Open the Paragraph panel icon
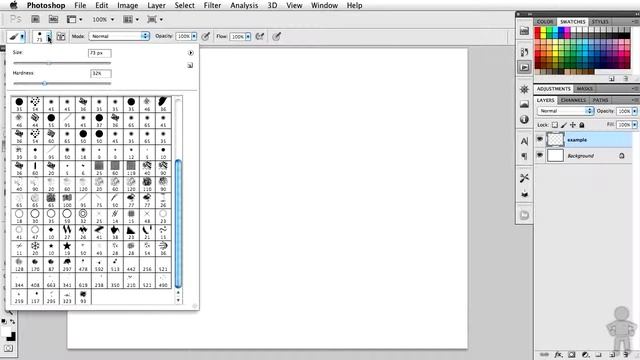This screenshot has width=640, height=360. point(524,156)
